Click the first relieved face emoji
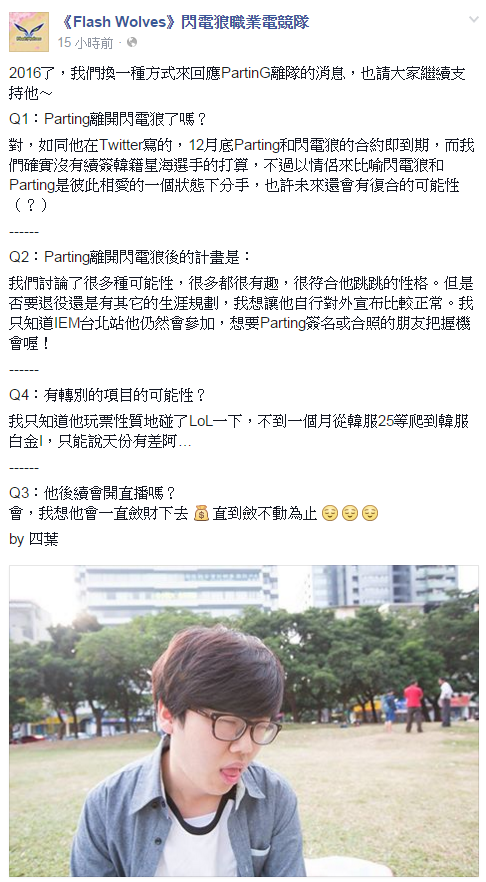 330,513
